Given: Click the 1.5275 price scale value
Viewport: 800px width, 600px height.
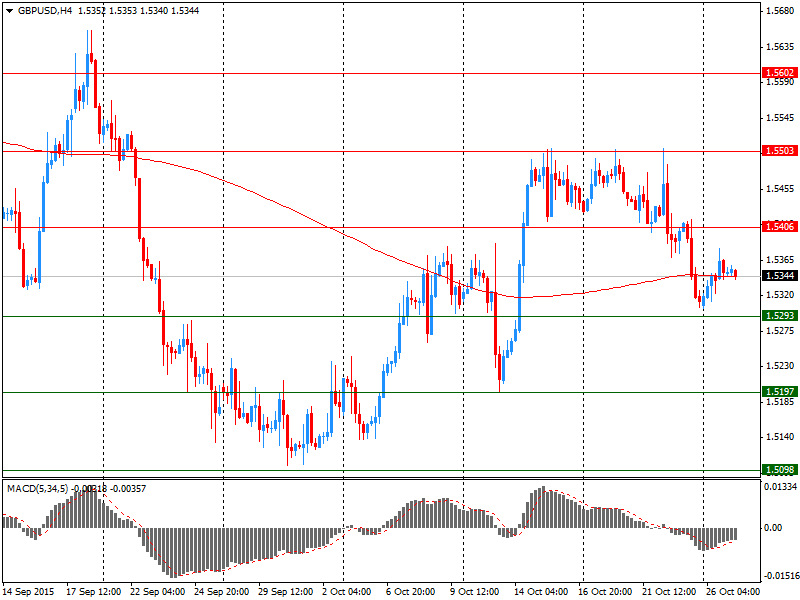Looking at the screenshot, I should point(780,331).
